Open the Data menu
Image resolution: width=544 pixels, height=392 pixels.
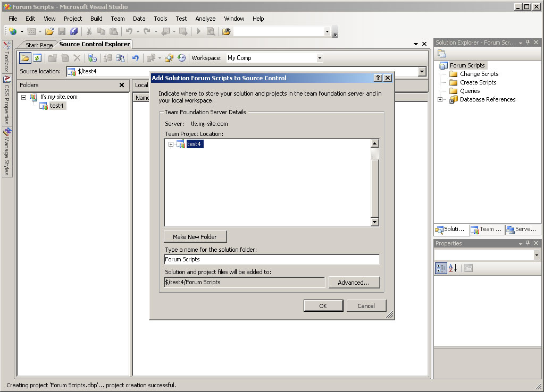[x=139, y=19]
